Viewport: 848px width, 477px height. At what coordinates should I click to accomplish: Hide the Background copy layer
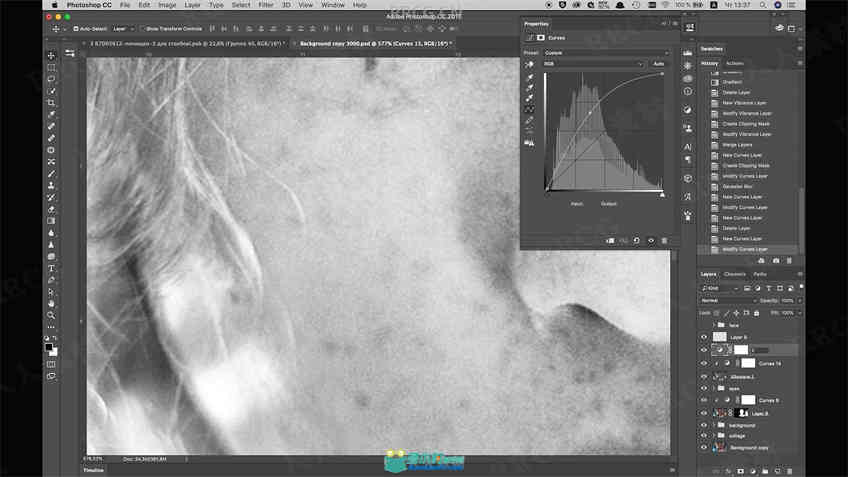[704, 448]
